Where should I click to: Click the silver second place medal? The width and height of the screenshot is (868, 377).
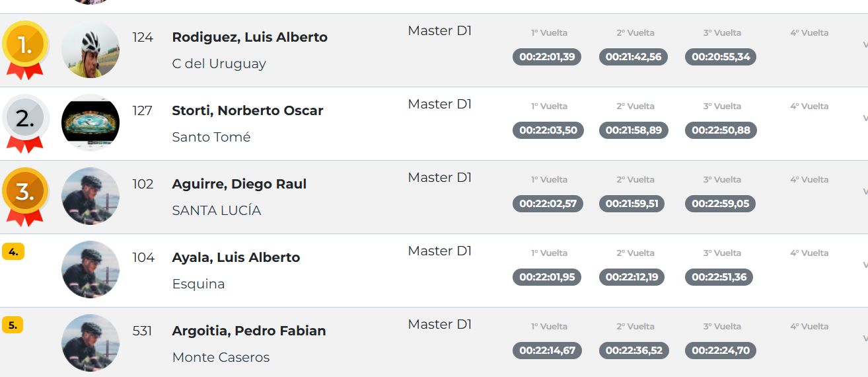pos(25,119)
